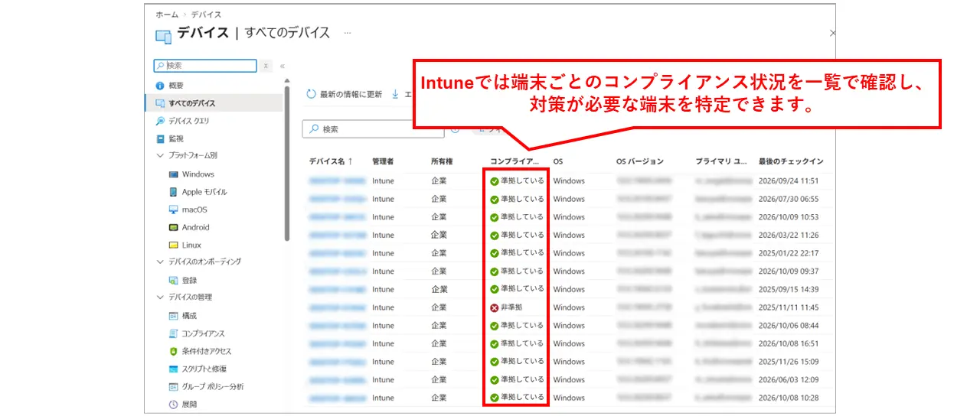Image resolution: width=980 pixels, height=416 pixels.
Task: Click the check-in time 2026/10/08 10:28
Action: pyautogui.click(x=789, y=398)
